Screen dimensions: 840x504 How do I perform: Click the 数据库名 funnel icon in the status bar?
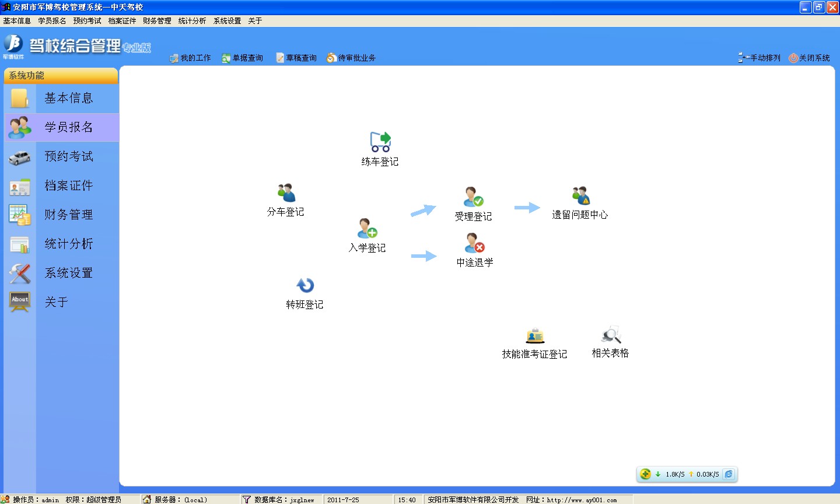tap(247, 499)
